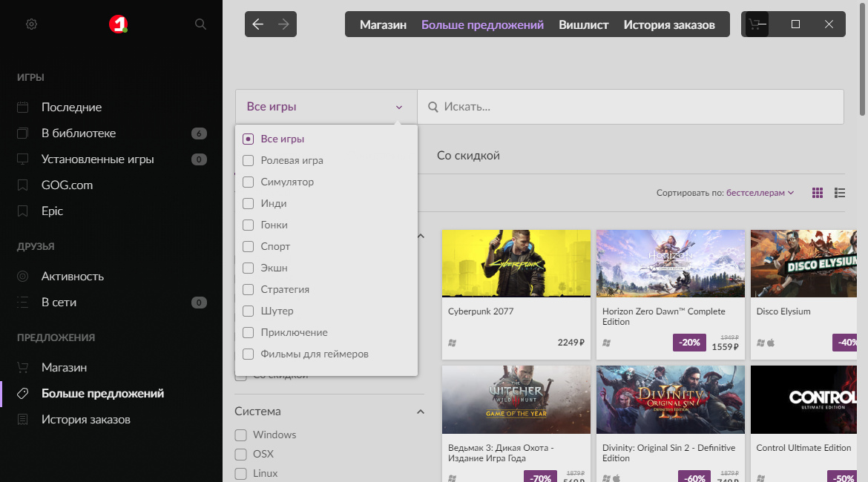Go back with the left arrow
The image size is (868, 482).
coord(257,24)
